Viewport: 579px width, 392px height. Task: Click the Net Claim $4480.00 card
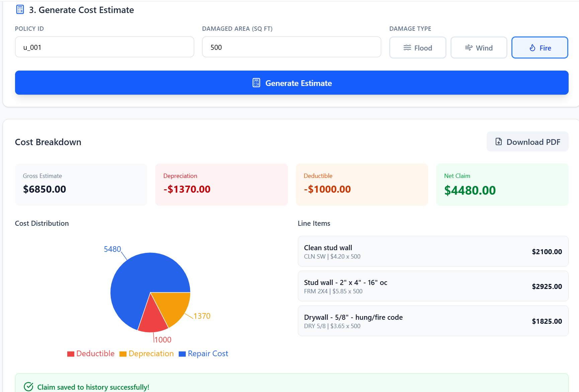click(x=502, y=185)
